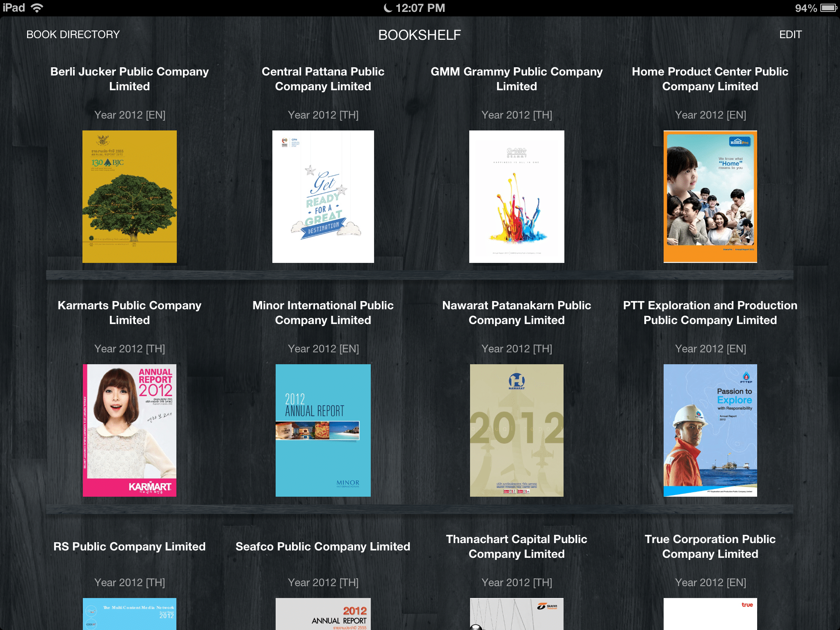Image resolution: width=840 pixels, height=630 pixels.
Task: Open Seafco 2012 Annual Report cover
Action: [323, 614]
